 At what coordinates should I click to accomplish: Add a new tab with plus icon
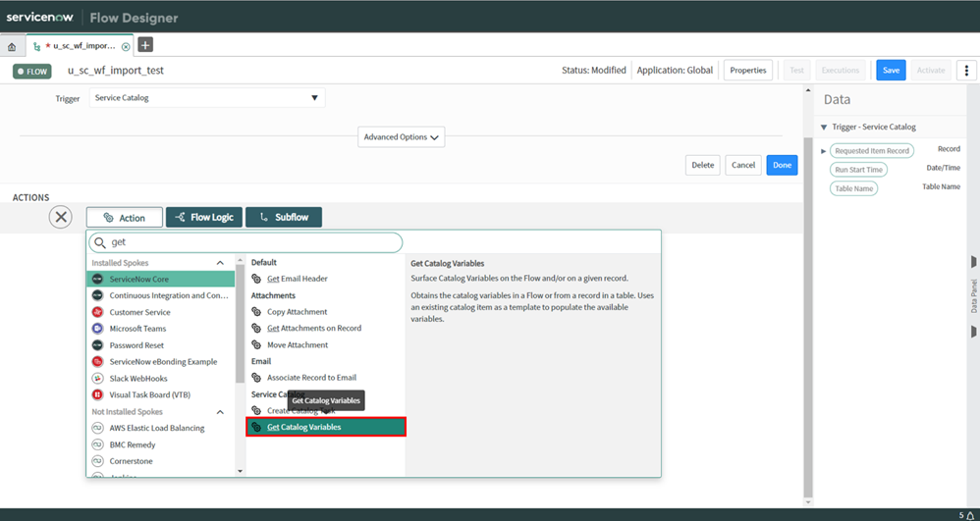145,45
